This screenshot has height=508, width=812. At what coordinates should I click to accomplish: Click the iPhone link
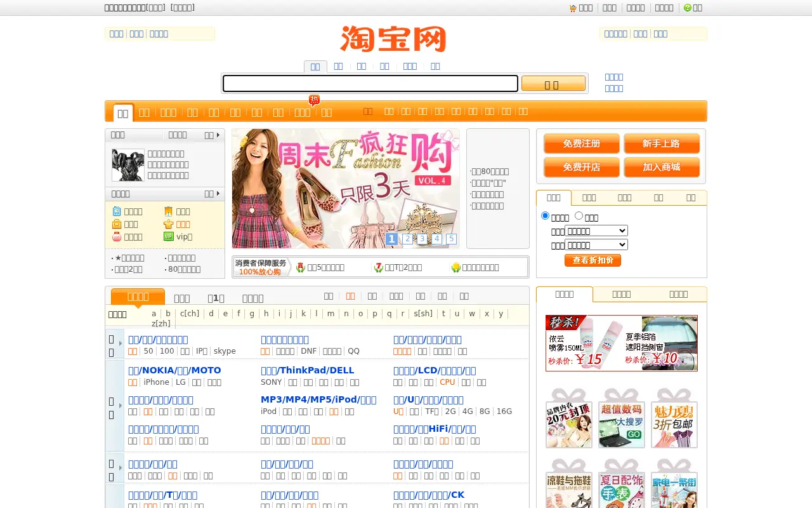(156, 382)
